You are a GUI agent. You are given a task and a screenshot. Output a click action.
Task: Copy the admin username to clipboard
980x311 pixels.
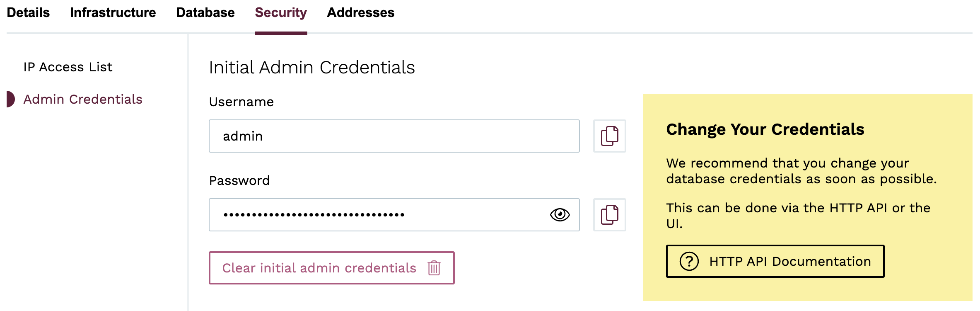point(609,136)
